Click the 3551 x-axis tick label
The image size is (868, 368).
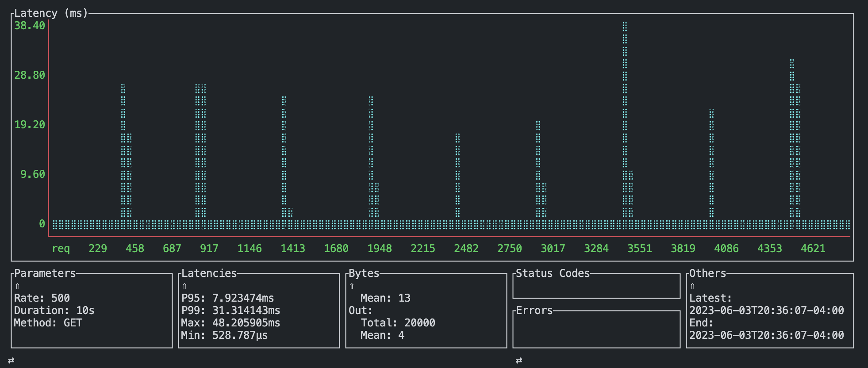coord(640,249)
